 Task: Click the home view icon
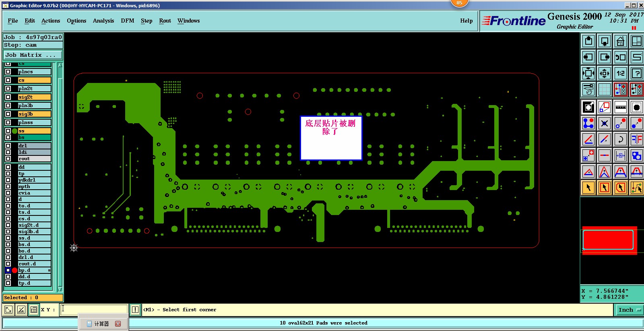pyautogui.click(x=621, y=41)
